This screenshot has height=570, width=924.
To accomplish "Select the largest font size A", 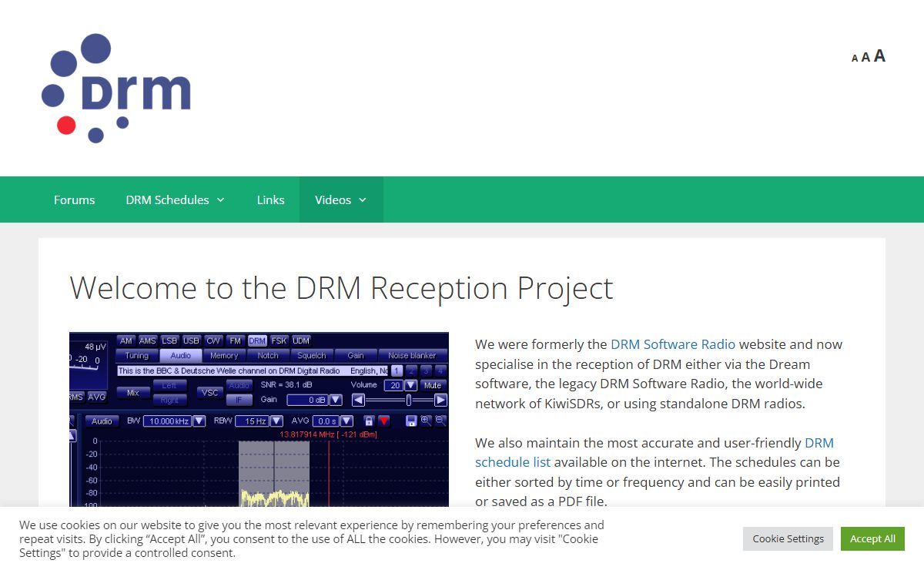I will (879, 56).
